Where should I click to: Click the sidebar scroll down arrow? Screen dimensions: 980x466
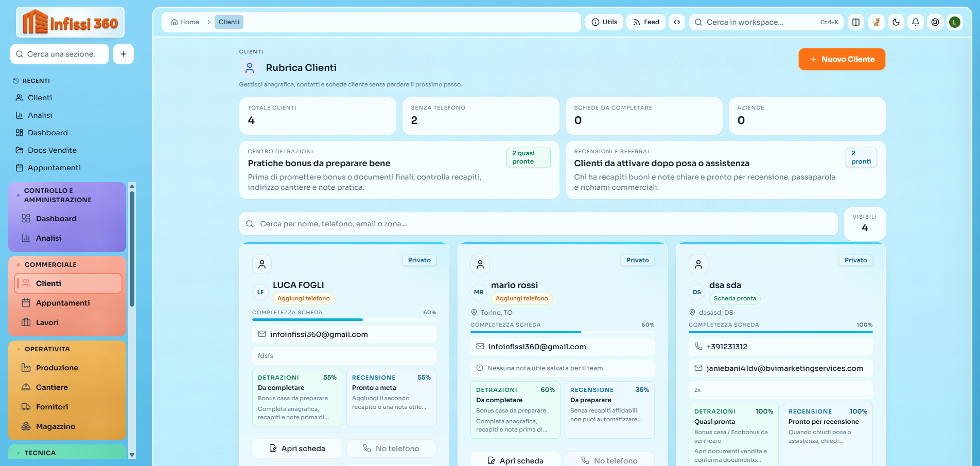click(x=132, y=455)
